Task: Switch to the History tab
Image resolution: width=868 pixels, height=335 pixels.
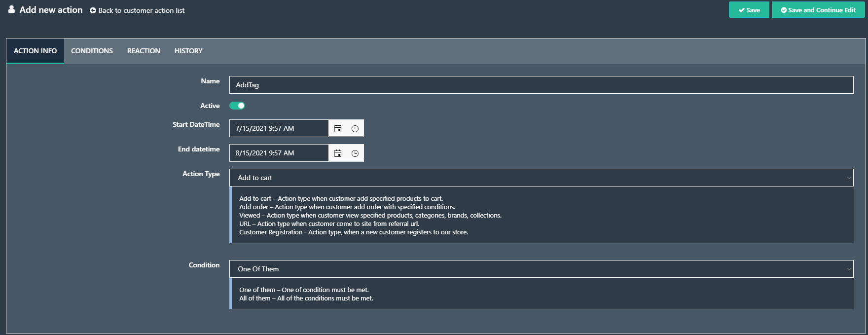Action: [x=188, y=51]
